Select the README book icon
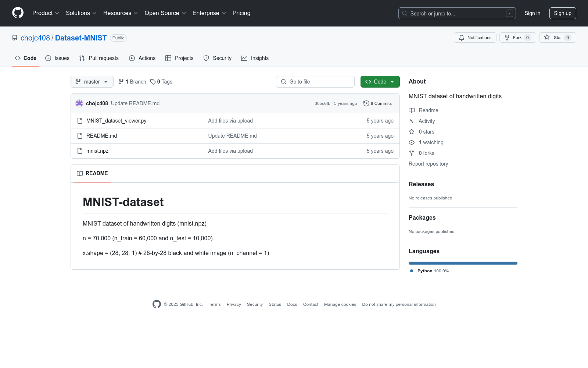 80,173
